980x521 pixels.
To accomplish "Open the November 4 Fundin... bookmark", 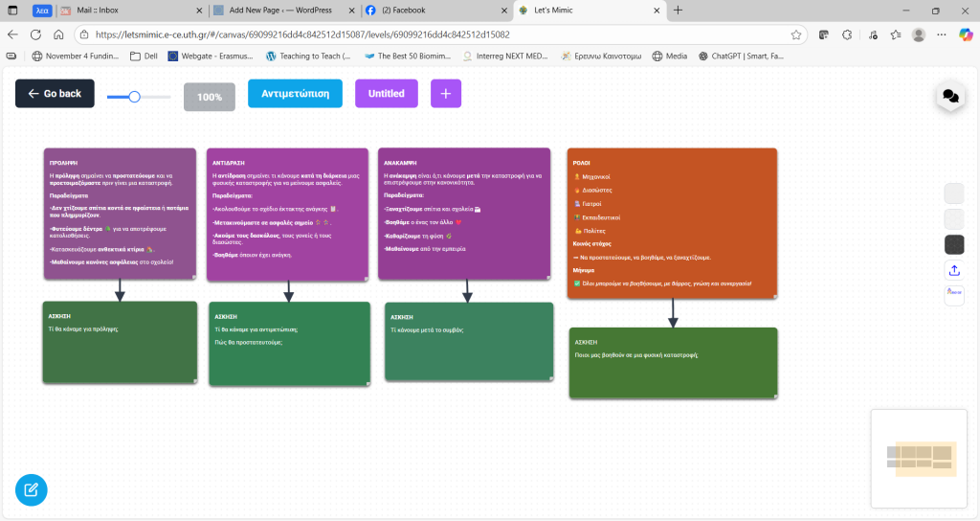I will [75, 57].
